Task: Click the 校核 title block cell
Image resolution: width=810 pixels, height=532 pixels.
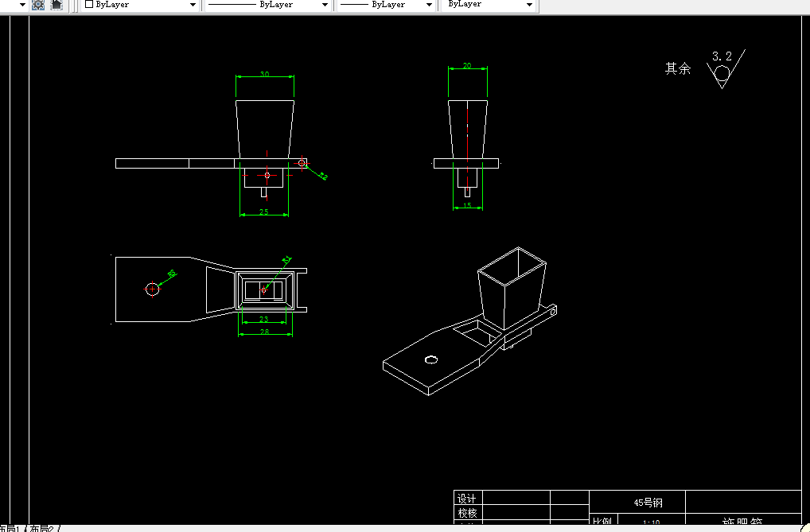Action: (x=468, y=513)
